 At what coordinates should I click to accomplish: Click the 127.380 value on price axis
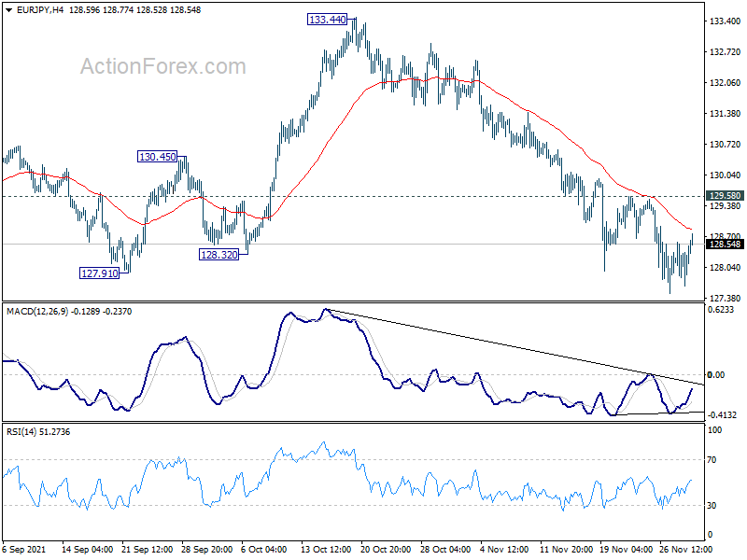tap(725, 299)
